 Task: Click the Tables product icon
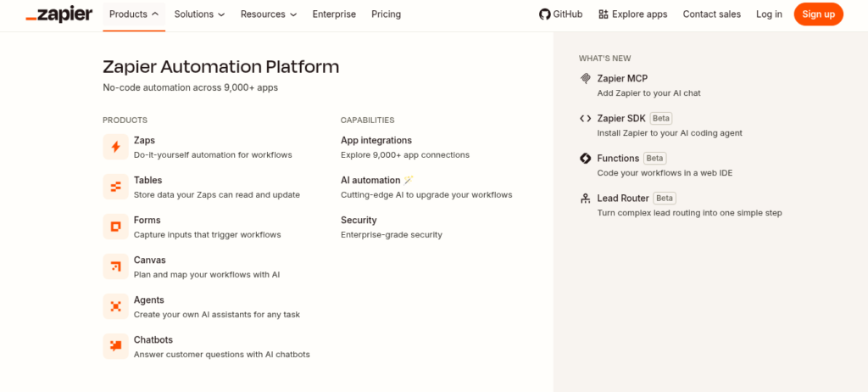[x=115, y=187]
